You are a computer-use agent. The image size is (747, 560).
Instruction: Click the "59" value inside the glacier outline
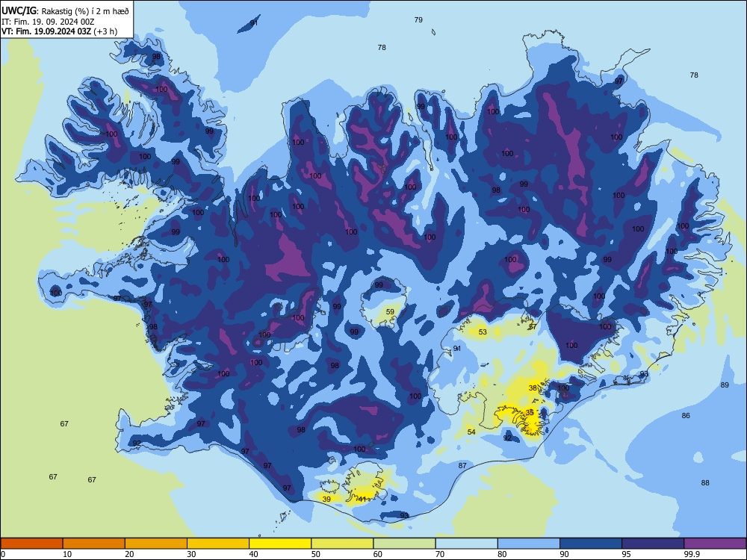[390, 312]
